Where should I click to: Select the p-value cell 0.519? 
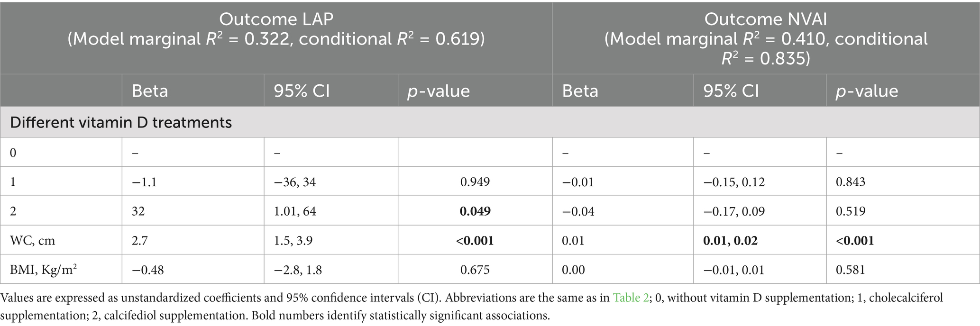850,211
